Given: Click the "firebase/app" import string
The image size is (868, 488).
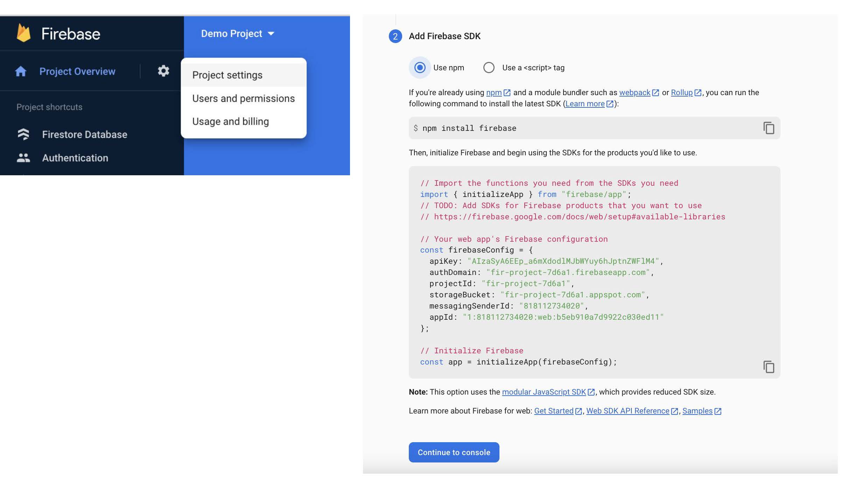Looking at the screenshot, I should point(594,194).
